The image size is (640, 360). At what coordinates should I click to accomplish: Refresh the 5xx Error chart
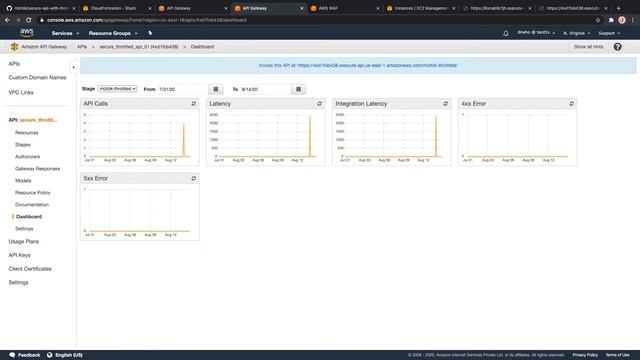point(193,178)
